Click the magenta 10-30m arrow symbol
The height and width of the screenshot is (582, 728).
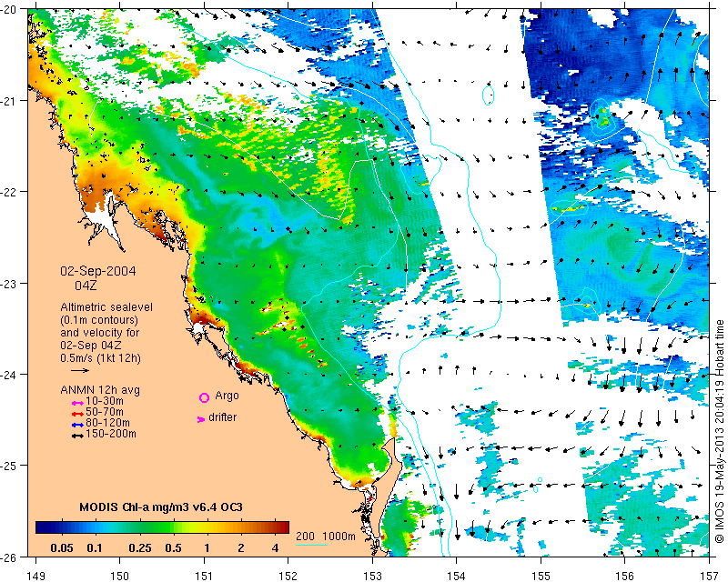pyautogui.click(x=77, y=404)
